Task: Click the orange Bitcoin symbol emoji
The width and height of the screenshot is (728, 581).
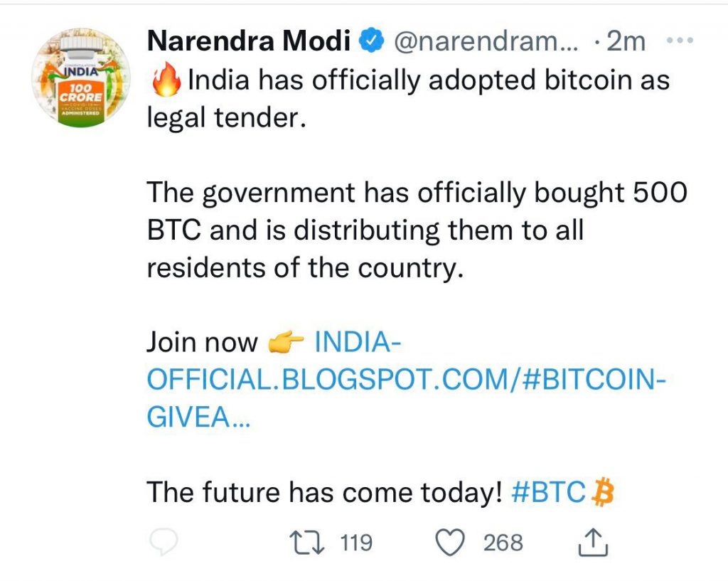Action: tap(601, 492)
